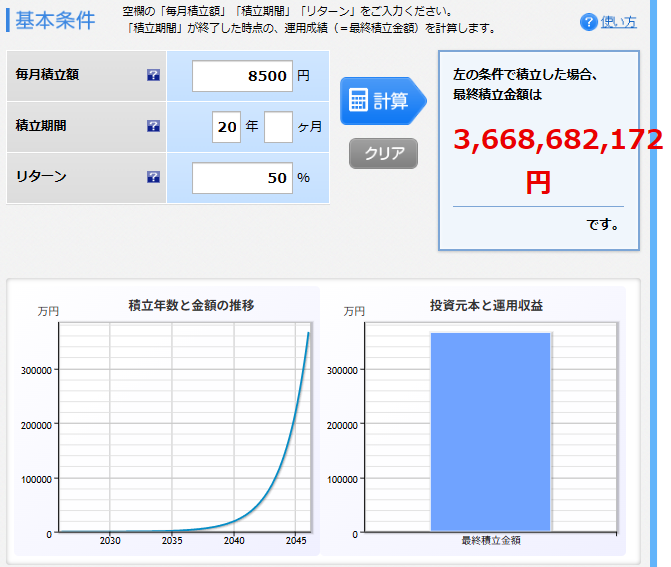Click the 2045 label on the x-axis

coord(296,541)
